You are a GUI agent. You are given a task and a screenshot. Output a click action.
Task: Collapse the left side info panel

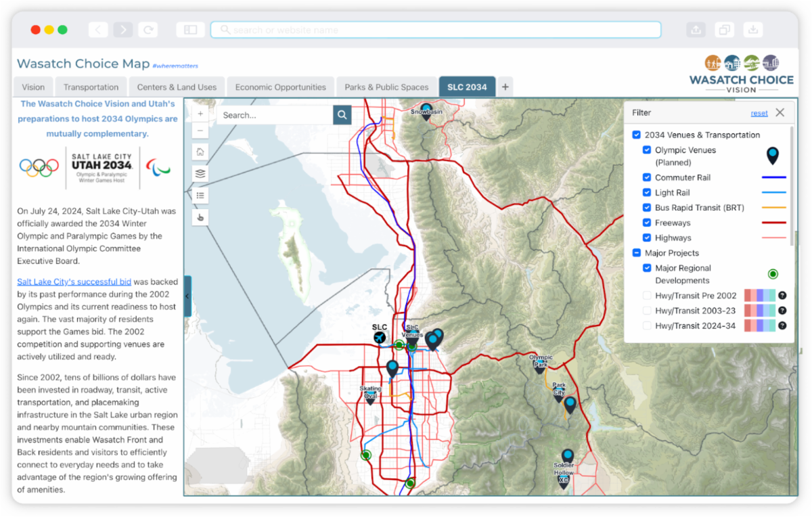click(x=187, y=296)
